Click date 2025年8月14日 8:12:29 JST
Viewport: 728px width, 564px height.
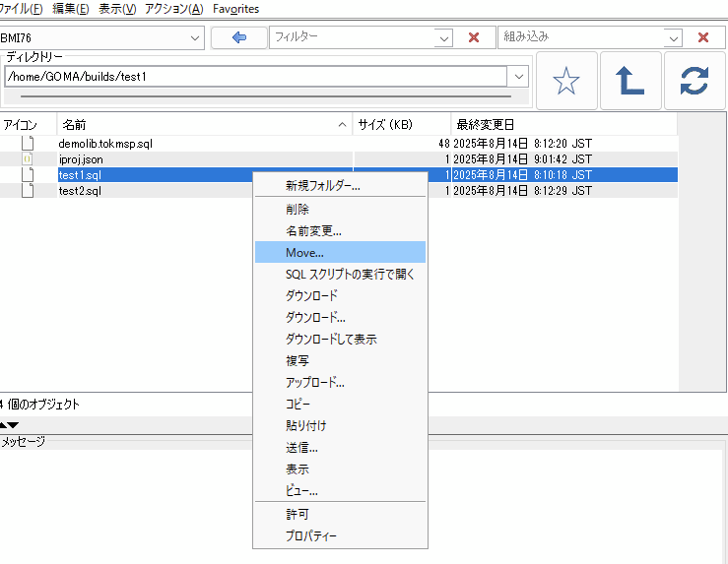point(522,191)
